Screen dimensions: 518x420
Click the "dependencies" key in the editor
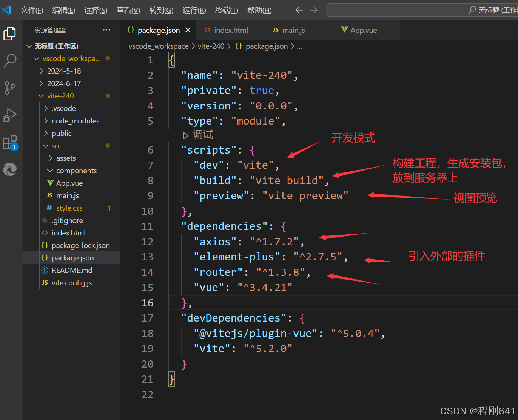click(224, 226)
